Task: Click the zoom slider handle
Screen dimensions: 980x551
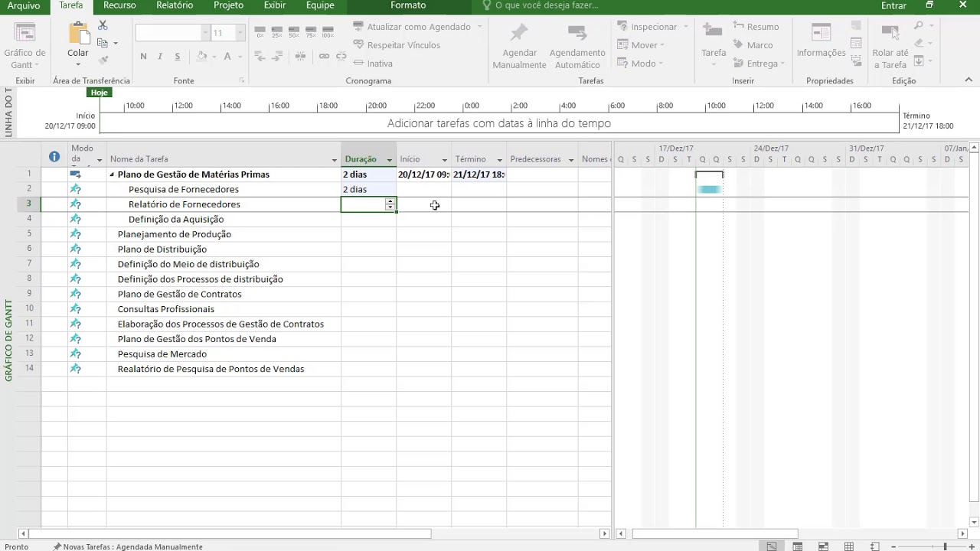Action: point(945,546)
